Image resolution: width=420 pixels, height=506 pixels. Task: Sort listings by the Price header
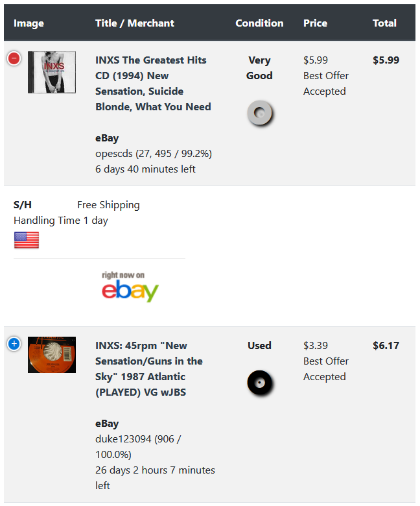315,23
